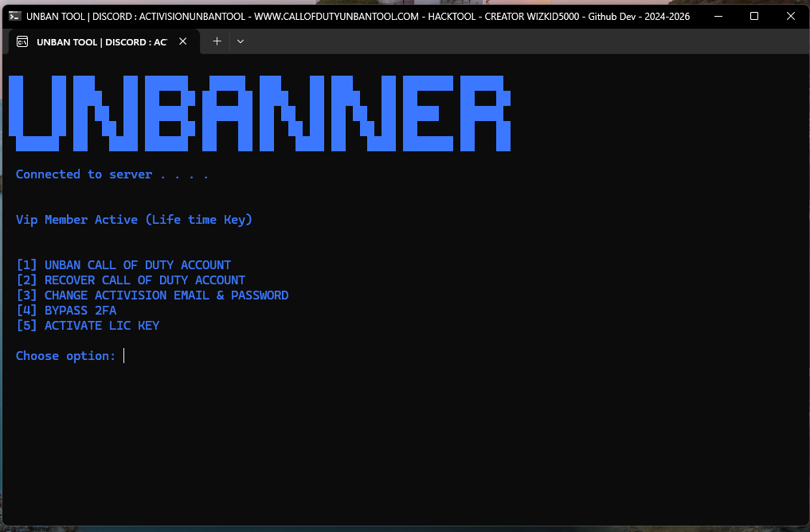This screenshot has width=810, height=532.
Task: Click the '[4] BYPASS 2FA' line
Action: [x=66, y=311]
